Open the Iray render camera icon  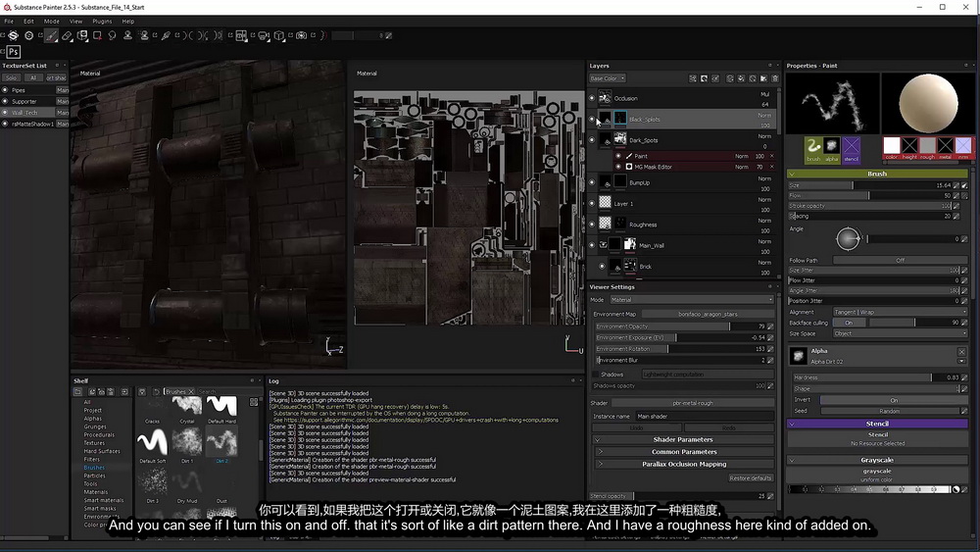tap(301, 35)
